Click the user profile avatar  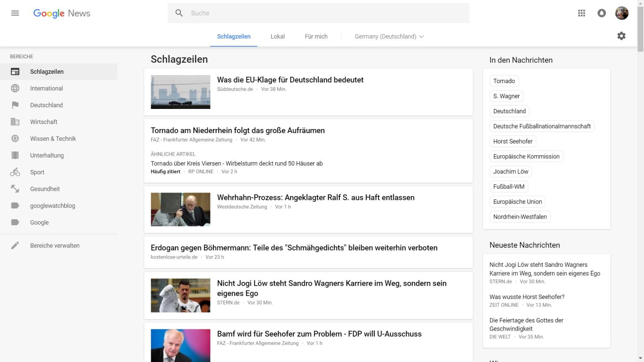[622, 13]
